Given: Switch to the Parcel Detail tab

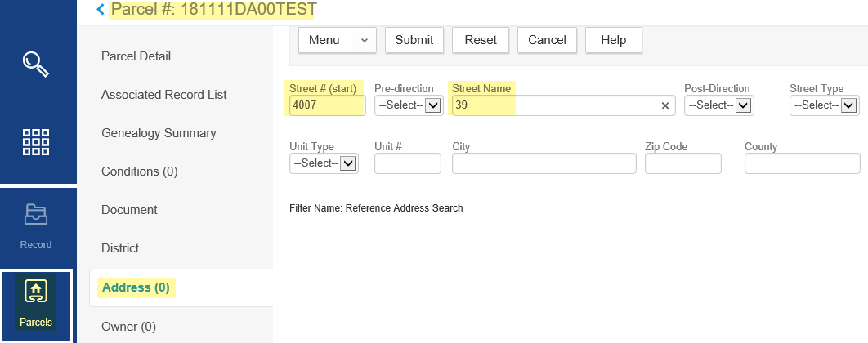Looking at the screenshot, I should [x=136, y=56].
